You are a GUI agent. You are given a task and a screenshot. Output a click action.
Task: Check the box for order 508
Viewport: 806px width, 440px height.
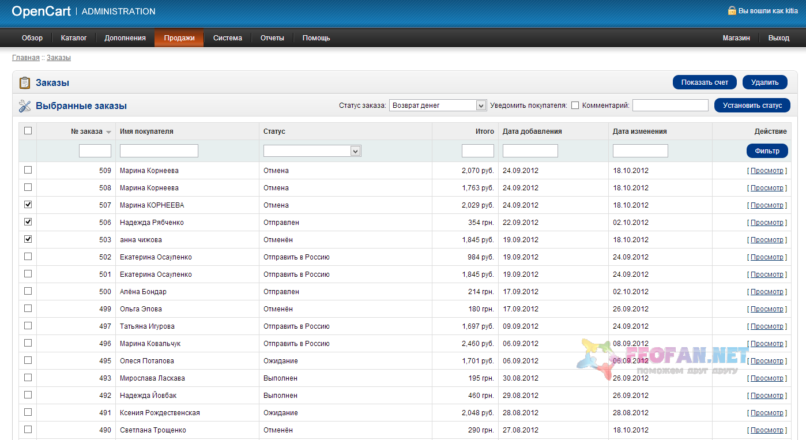point(28,187)
